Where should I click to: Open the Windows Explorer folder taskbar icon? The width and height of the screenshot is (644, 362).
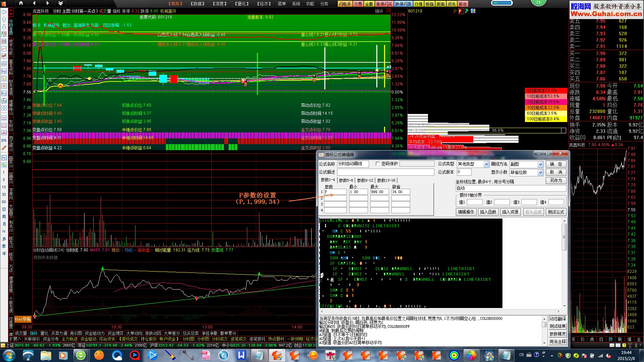[46, 355]
